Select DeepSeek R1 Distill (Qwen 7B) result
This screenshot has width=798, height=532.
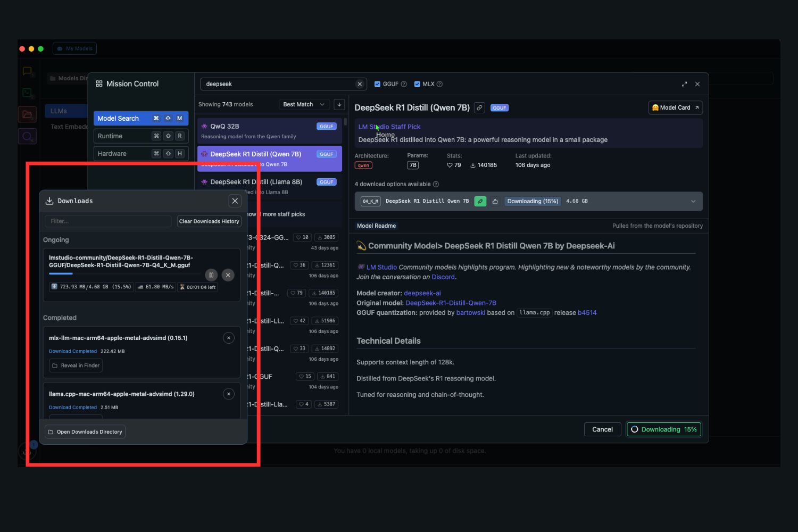click(269, 159)
